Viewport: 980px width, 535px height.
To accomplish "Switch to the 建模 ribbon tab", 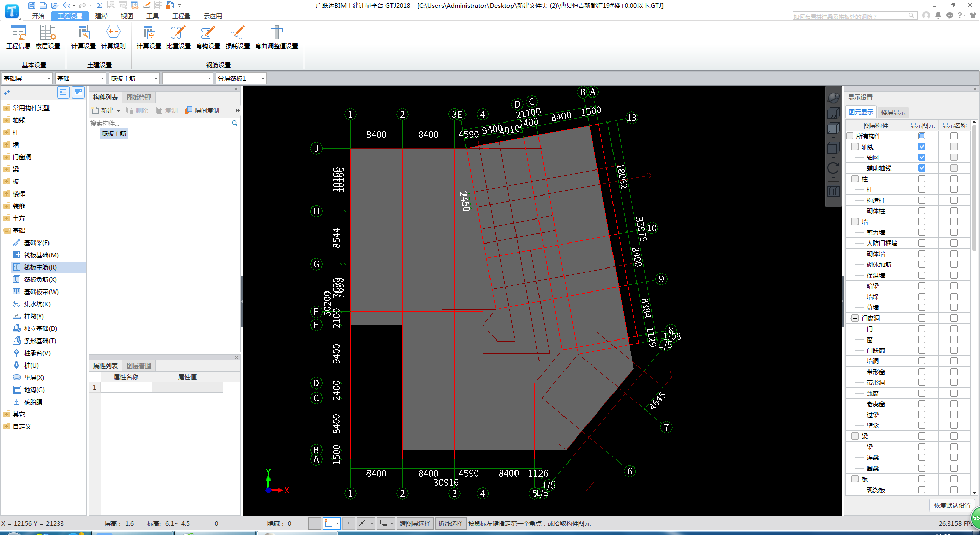I will tap(102, 16).
